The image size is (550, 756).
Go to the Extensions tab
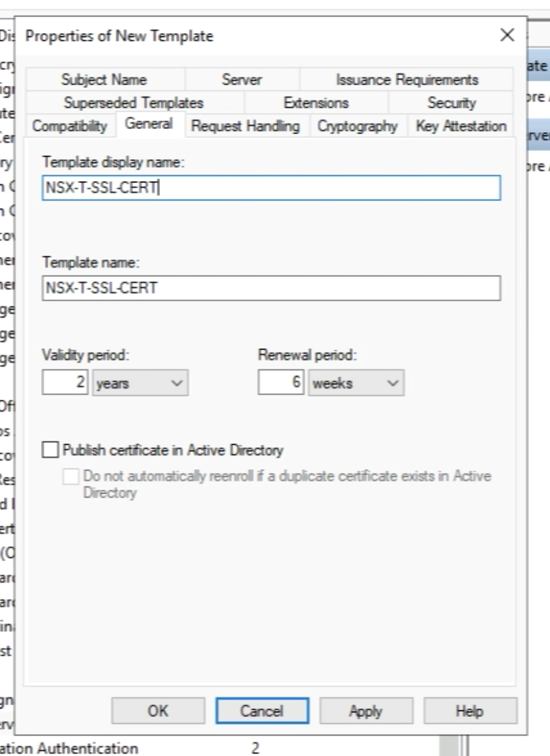coord(316,103)
